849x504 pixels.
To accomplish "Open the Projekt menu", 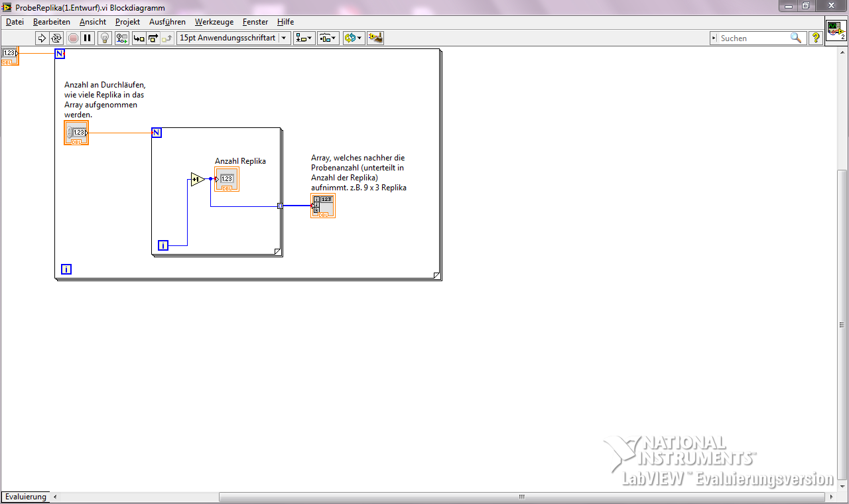I will (127, 22).
